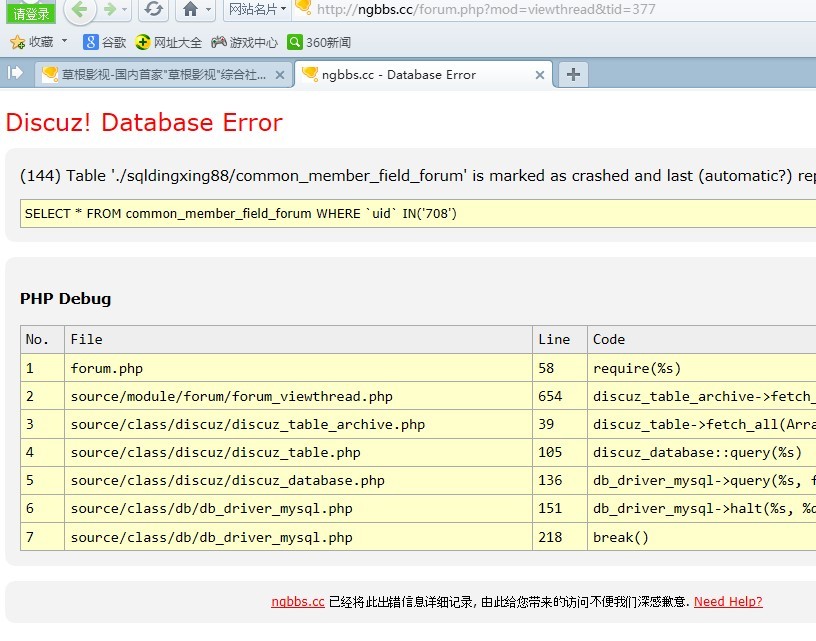Click the back navigation arrow
The image size is (816, 641).
click(80, 10)
